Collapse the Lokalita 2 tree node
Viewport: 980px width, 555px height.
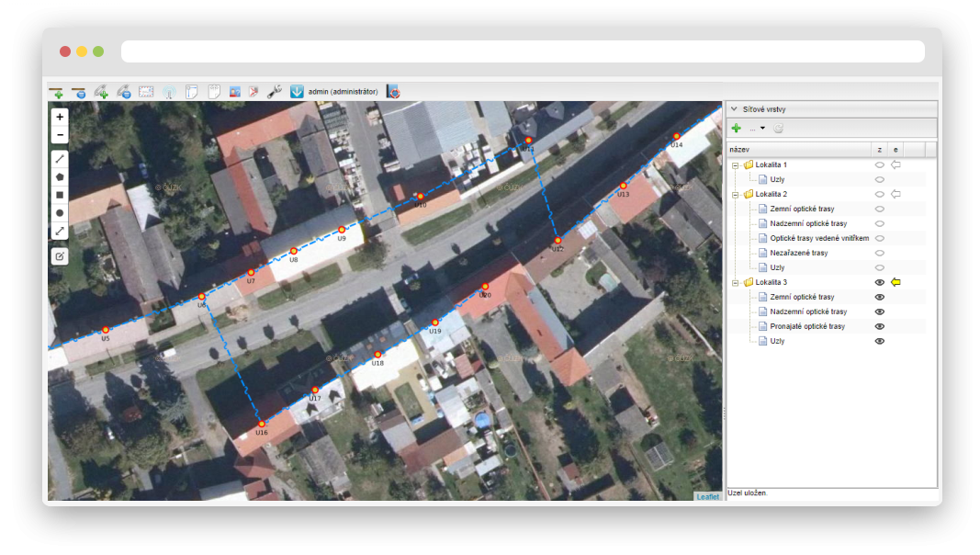point(735,195)
